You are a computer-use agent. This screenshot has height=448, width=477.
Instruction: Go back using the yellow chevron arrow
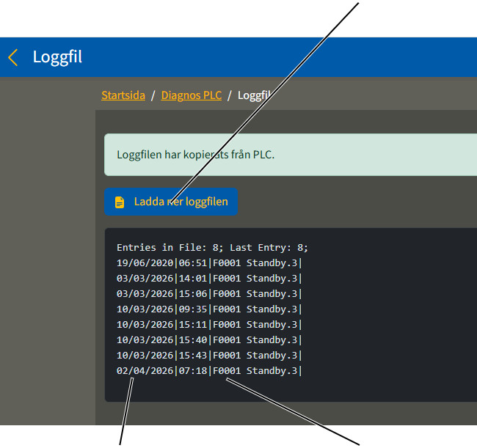13,57
